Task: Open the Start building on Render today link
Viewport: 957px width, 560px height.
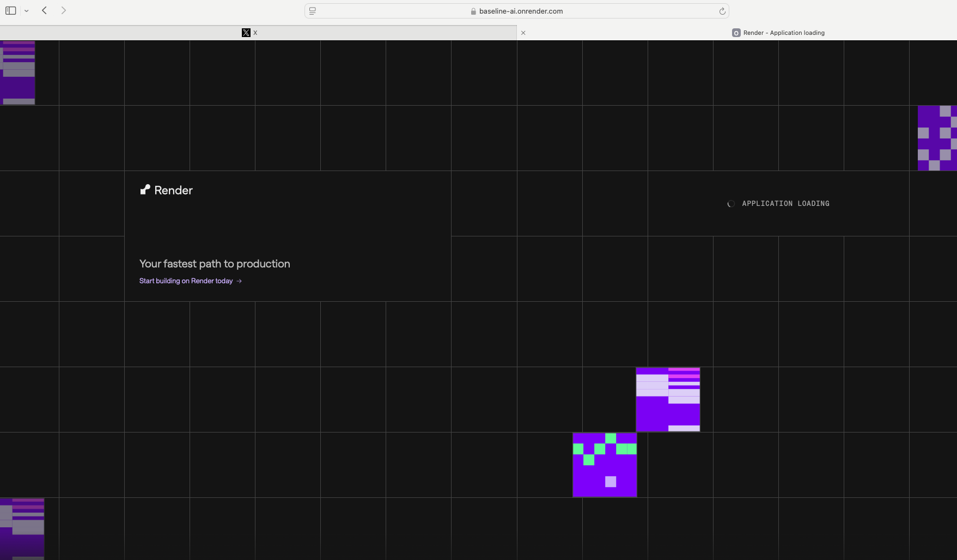Action: click(x=186, y=281)
